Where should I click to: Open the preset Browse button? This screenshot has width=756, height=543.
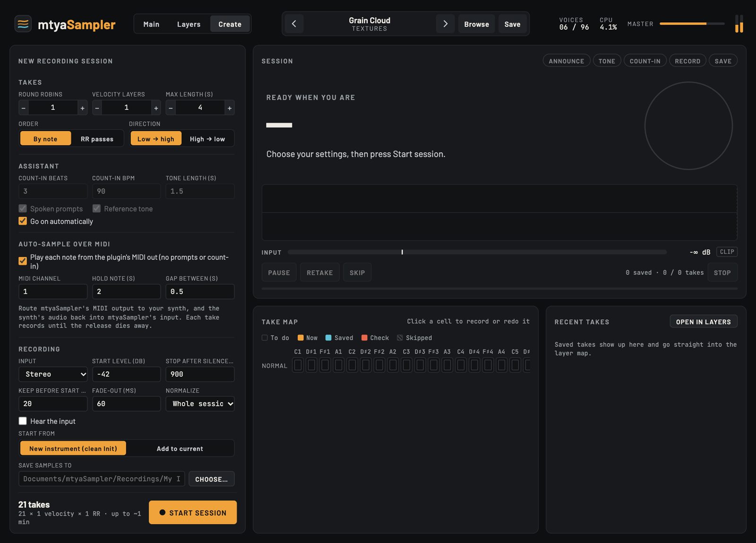coord(476,24)
